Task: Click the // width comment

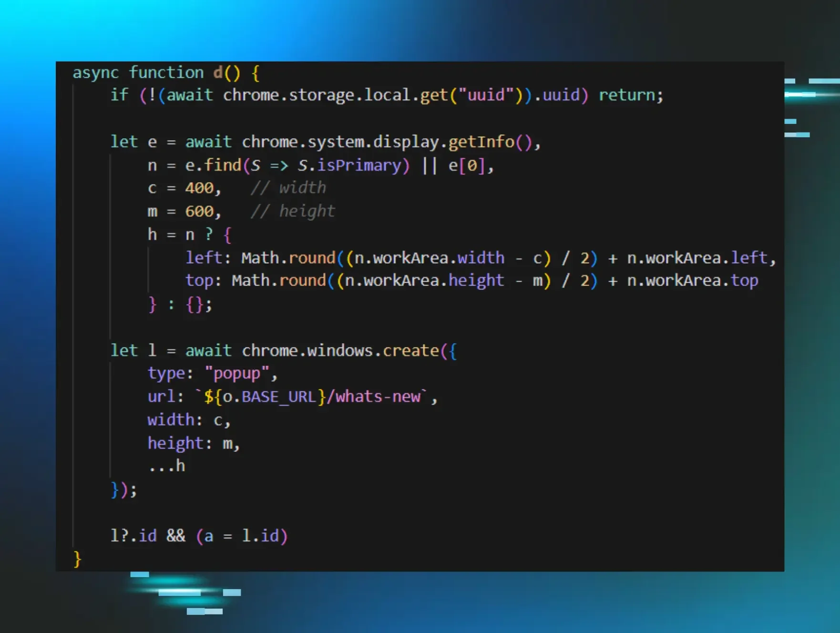Action: (288, 188)
